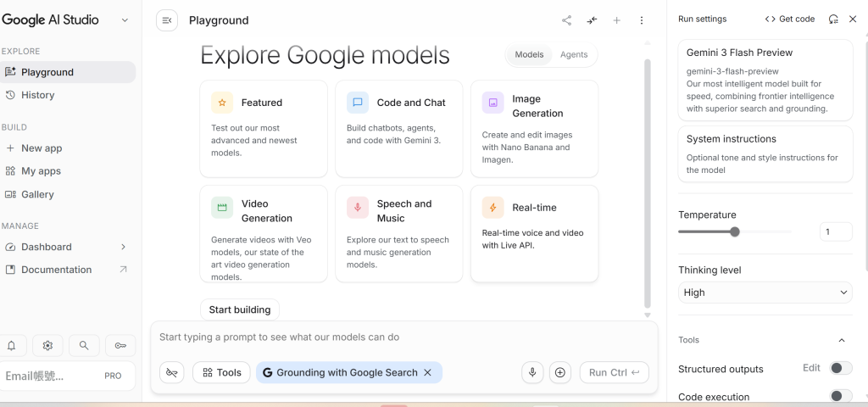The width and height of the screenshot is (868, 407).
Task: Open the Gemini 3 Flash Preview model card
Action: pyautogui.click(x=765, y=80)
